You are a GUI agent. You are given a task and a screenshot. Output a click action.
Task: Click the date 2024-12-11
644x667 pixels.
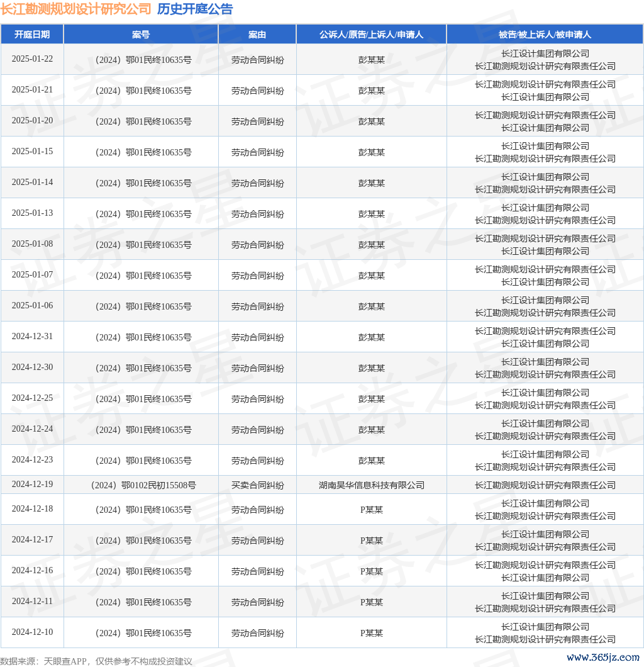[32, 602]
